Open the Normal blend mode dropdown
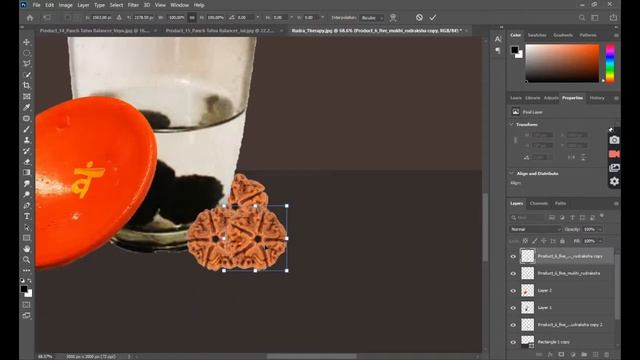The image size is (640, 360). click(x=535, y=229)
